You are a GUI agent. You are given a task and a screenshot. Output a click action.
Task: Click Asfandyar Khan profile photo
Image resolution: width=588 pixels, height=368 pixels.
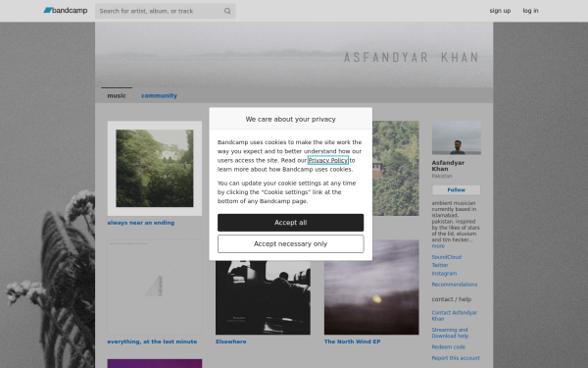click(x=457, y=137)
